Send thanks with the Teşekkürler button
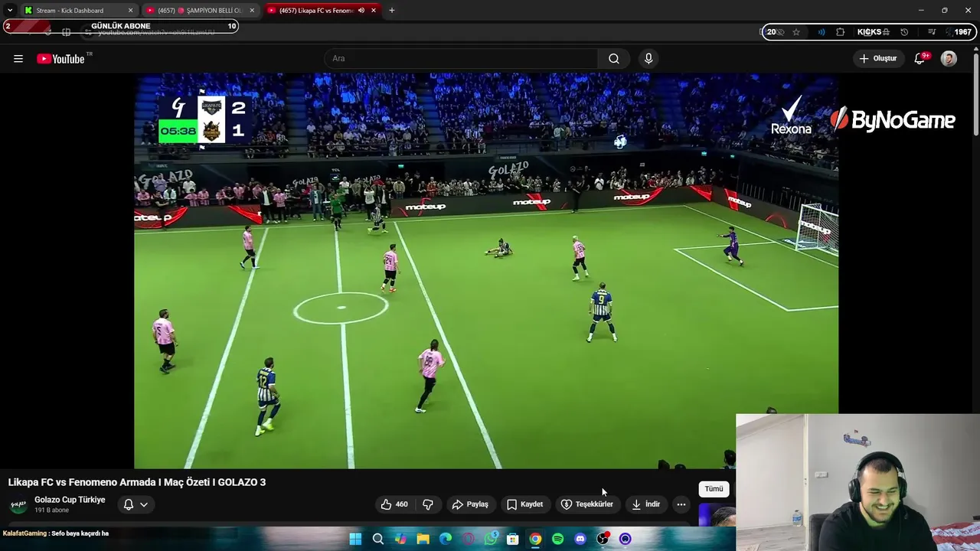The width and height of the screenshot is (980, 551). [x=587, y=504]
